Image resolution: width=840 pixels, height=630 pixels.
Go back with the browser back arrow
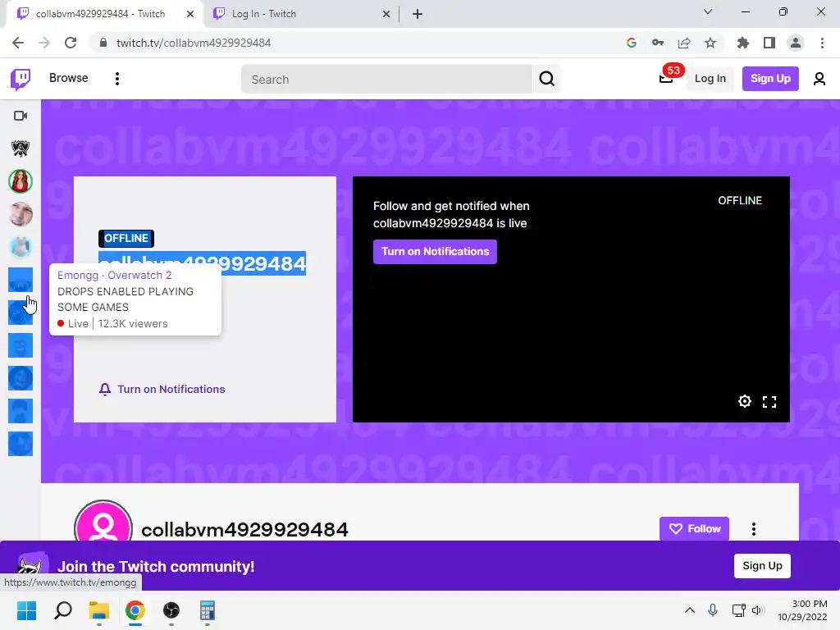(x=18, y=43)
